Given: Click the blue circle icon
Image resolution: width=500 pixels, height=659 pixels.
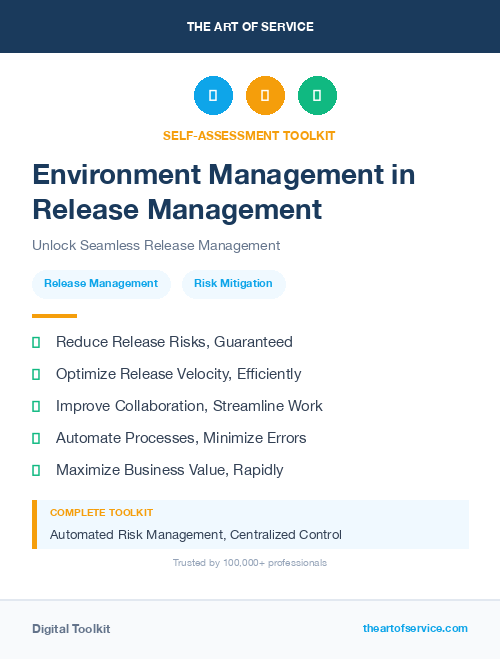Looking at the screenshot, I should click(x=213, y=95).
